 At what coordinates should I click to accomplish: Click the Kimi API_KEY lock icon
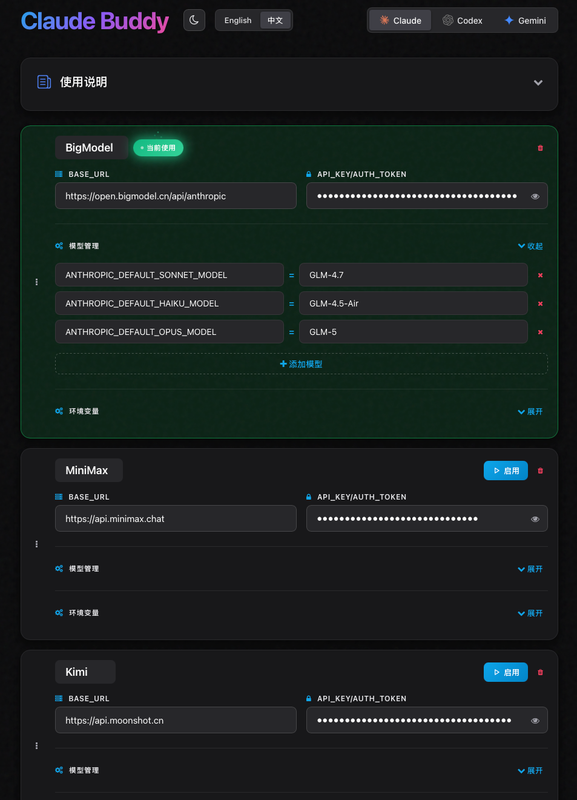[x=309, y=698]
